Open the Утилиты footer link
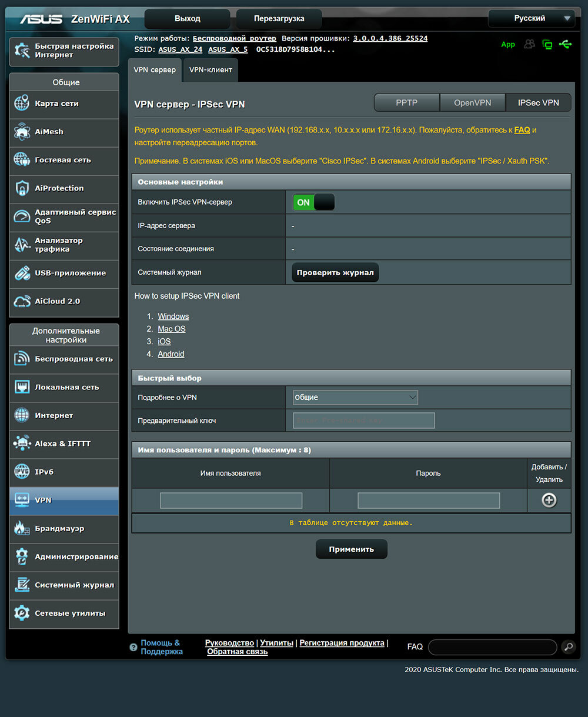The height and width of the screenshot is (717, 588). (276, 643)
